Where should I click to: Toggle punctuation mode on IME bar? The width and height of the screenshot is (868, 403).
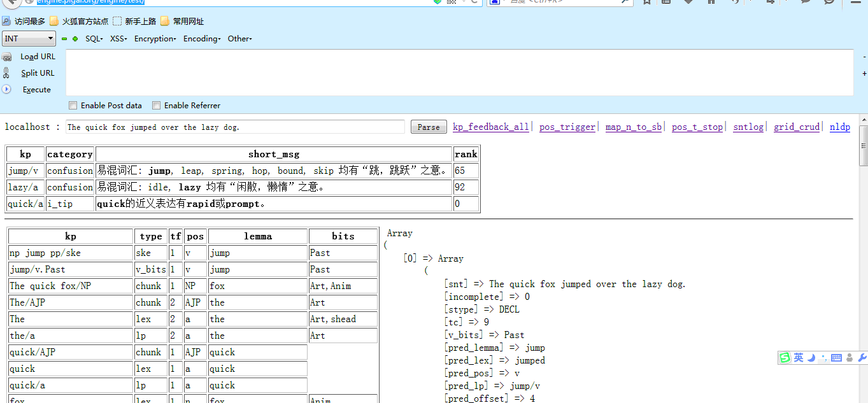824,358
